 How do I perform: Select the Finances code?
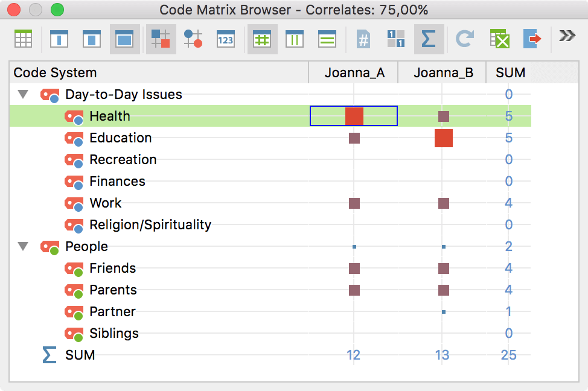point(117,182)
